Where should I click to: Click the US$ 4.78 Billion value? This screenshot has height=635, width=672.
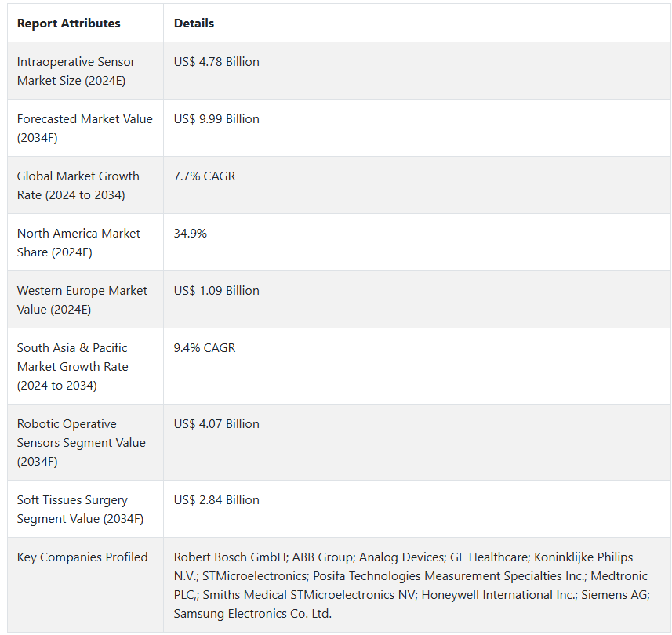coord(216,62)
